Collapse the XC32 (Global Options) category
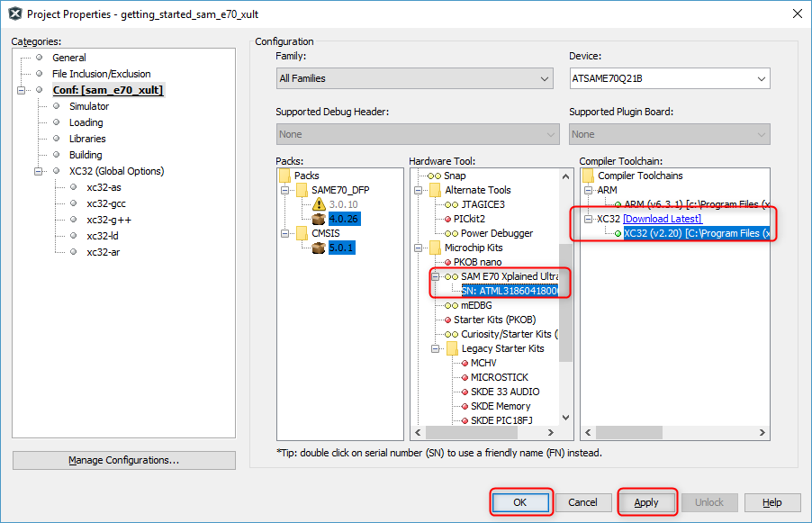 (38, 171)
